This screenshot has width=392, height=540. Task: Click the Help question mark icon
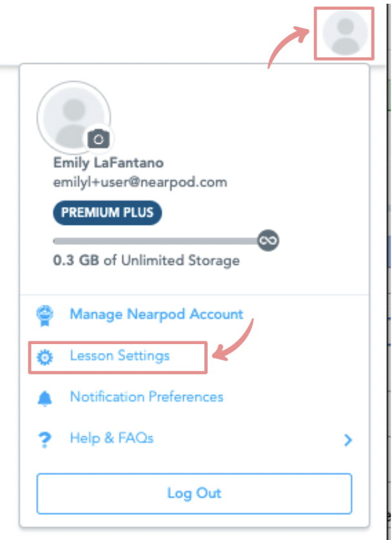44,439
